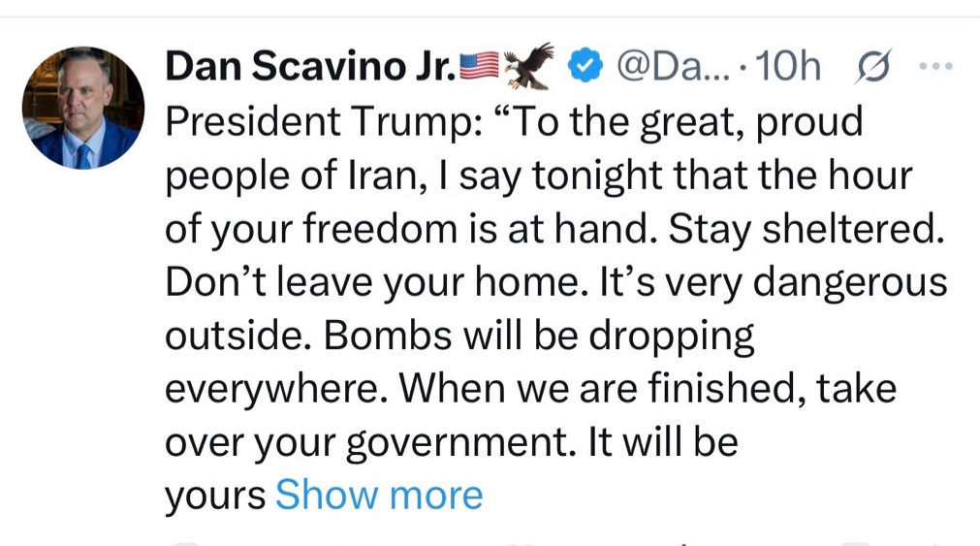Viewport: 980px width, 546px height.
Task: Click the eagle emoji next to the name
Action: [x=529, y=65]
